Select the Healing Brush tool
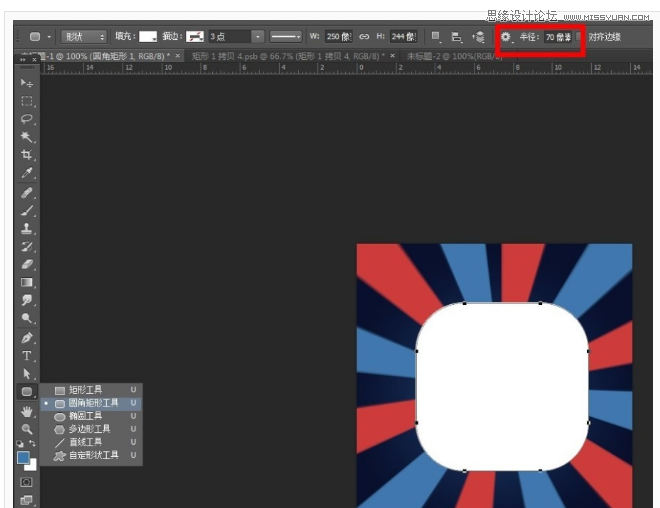Screen dimensions: 660x508 tap(27, 193)
